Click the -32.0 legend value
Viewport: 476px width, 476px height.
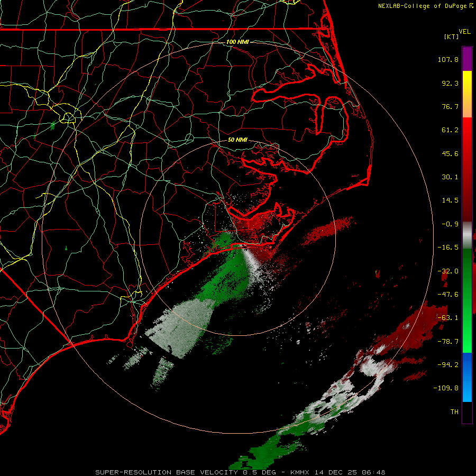448,271
